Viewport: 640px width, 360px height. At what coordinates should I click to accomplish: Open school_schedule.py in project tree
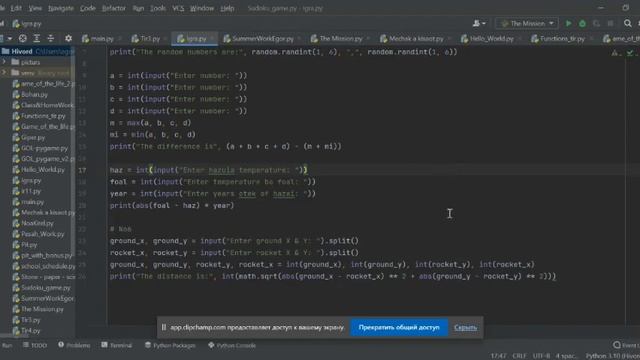48,266
